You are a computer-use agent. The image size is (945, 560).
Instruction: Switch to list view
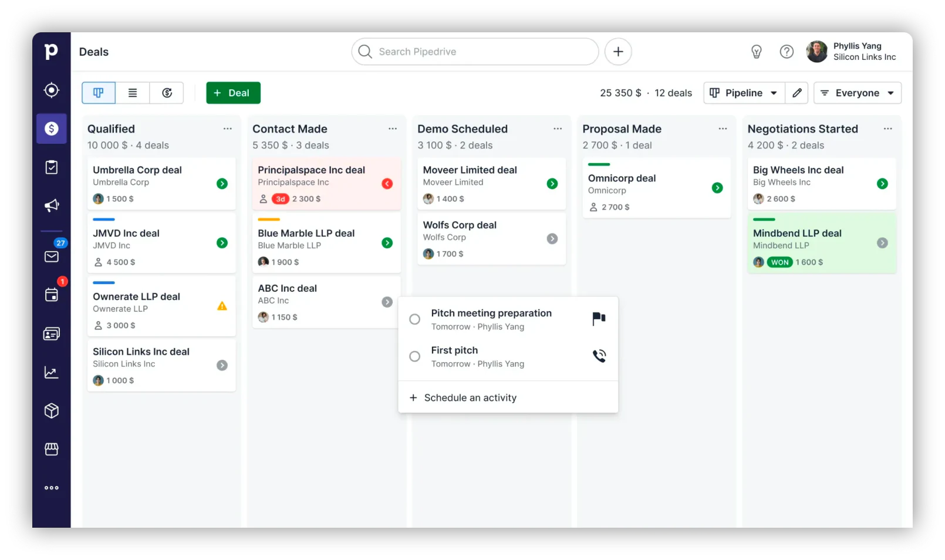tap(133, 93)
